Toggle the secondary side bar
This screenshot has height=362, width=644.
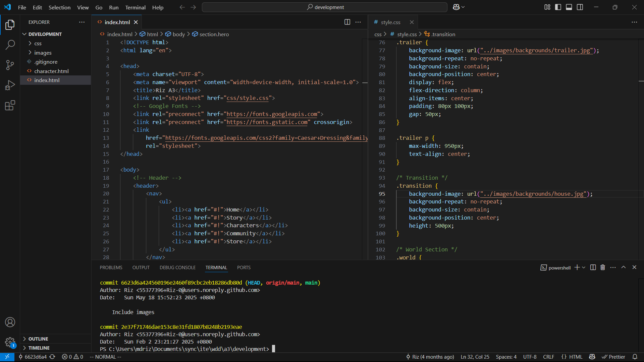click(580, 7)
